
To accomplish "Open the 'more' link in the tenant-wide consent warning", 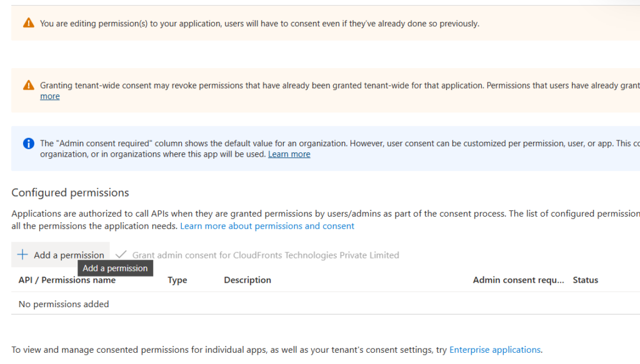I will pyautogui.click(x=50, y=96).
